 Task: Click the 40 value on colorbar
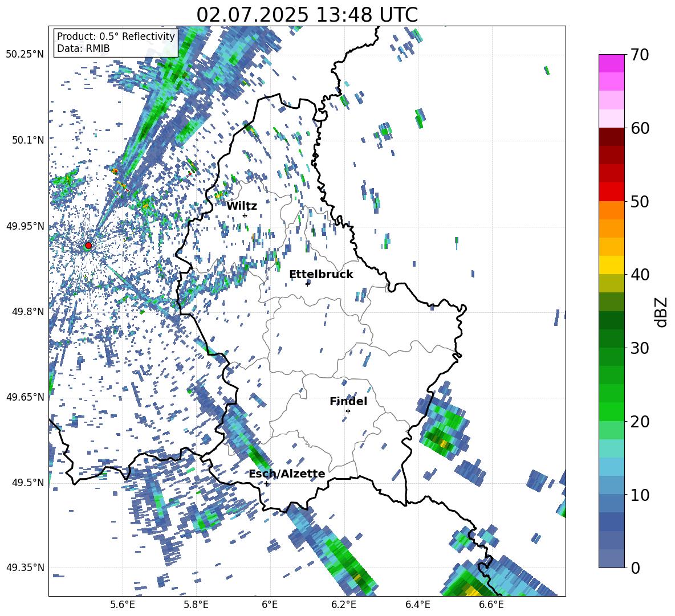coord(639,275)
